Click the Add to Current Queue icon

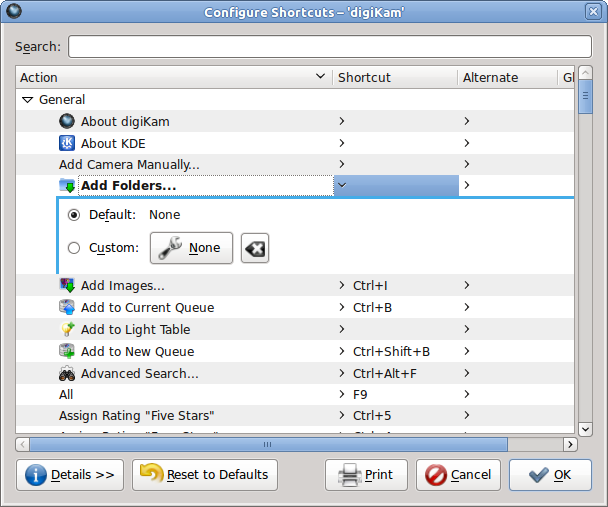tap(67, 307)
